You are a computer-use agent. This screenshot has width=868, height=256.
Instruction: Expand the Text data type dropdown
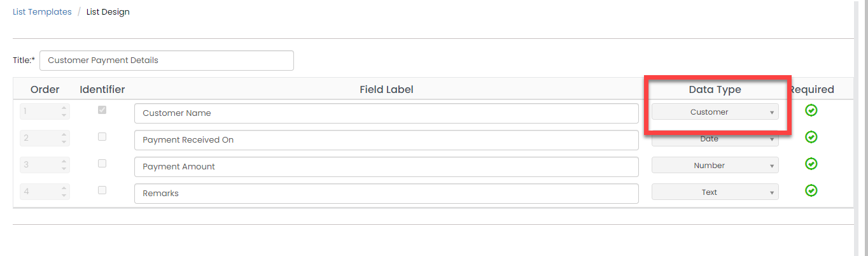pos(715,192)
